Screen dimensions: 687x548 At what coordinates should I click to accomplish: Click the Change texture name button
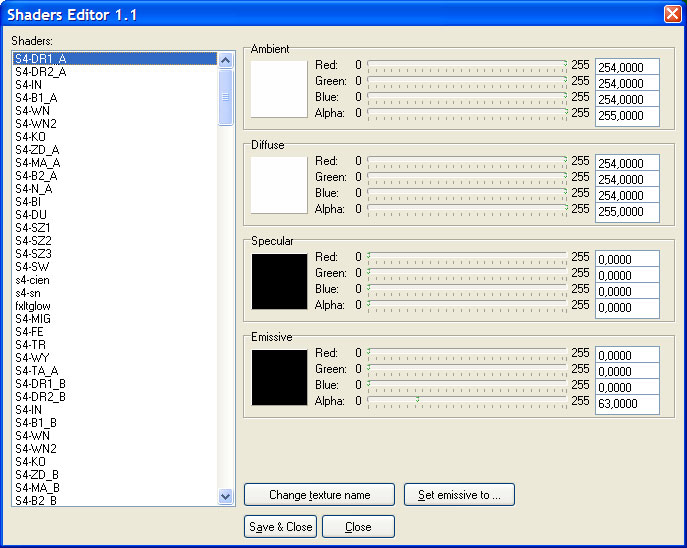(319, 495)
